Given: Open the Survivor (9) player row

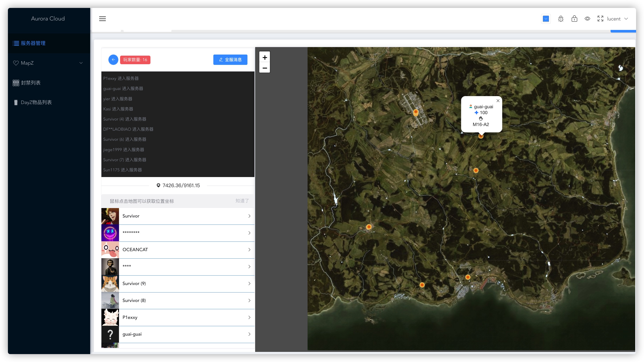Looking at the screenshot, I should [x=178, y=283].
